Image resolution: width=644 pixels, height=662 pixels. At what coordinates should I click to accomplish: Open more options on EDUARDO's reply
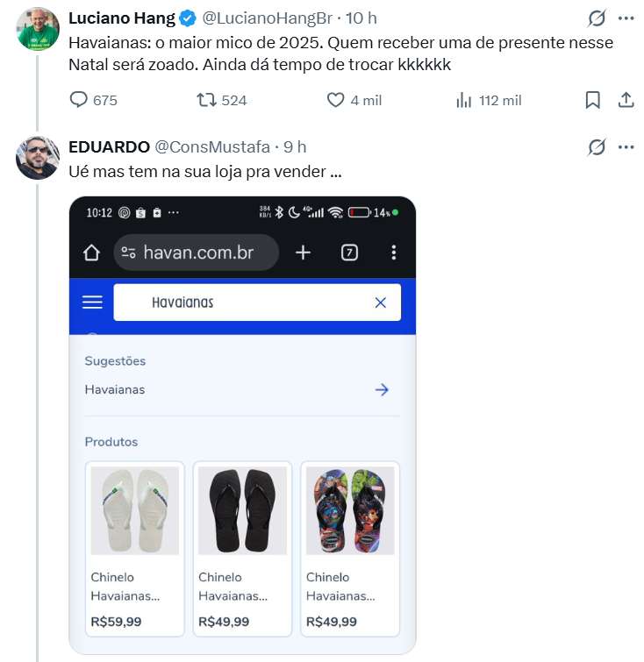tap(626, 147)
